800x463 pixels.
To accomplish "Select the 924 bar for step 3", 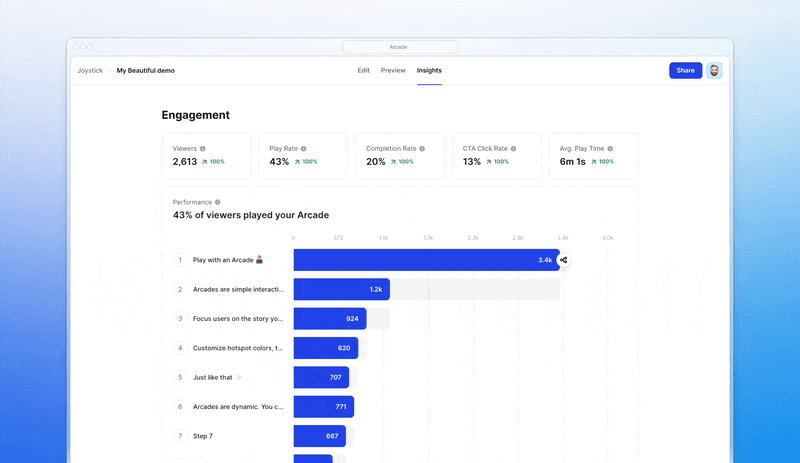I will (330, 319).
